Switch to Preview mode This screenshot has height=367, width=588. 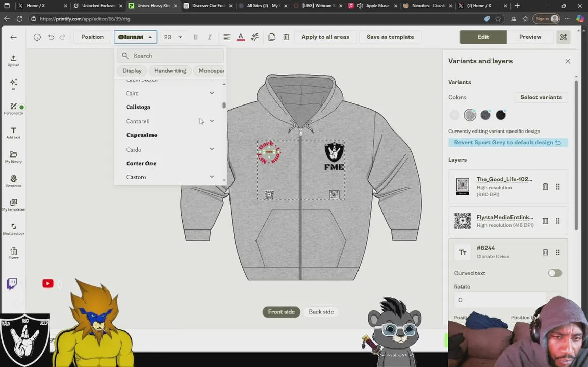[x=530, y=37]
